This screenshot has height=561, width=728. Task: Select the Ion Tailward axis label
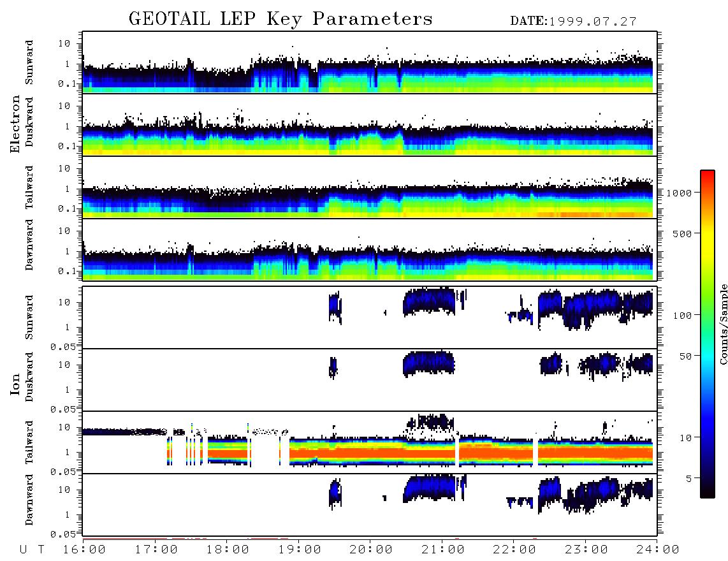tap(29, 442)
